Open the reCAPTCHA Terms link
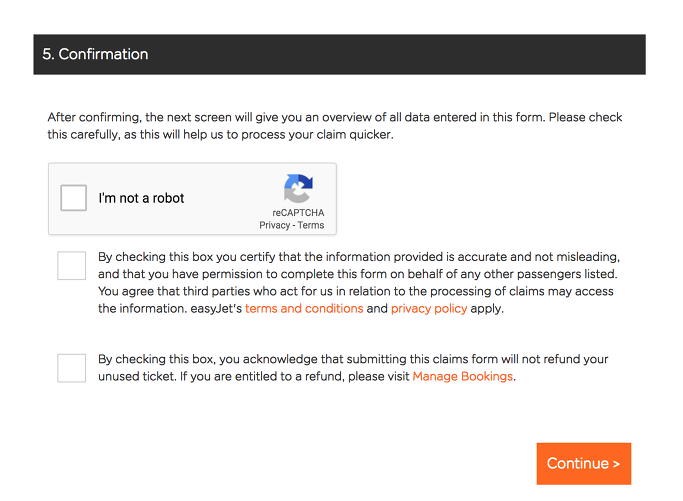The height and width of the screenshot is (501, 683). (x=311, y=225)
